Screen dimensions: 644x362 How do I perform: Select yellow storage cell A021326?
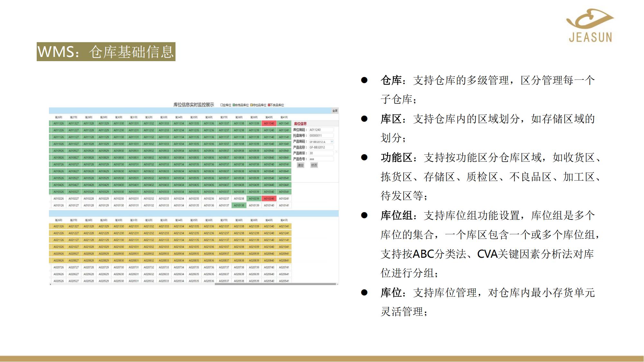click(x=59, y=227)
